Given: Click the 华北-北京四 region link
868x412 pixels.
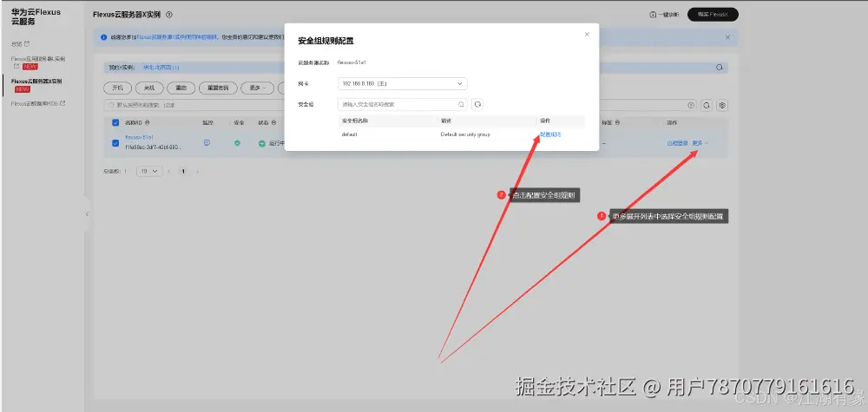Looking at the screenshot, I should (x=161, y=68).
